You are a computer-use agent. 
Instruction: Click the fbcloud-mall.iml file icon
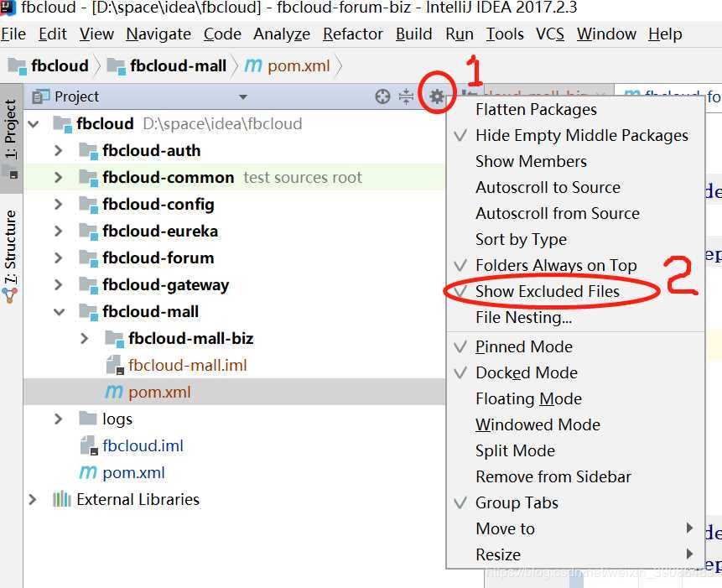tap(115, 365)
